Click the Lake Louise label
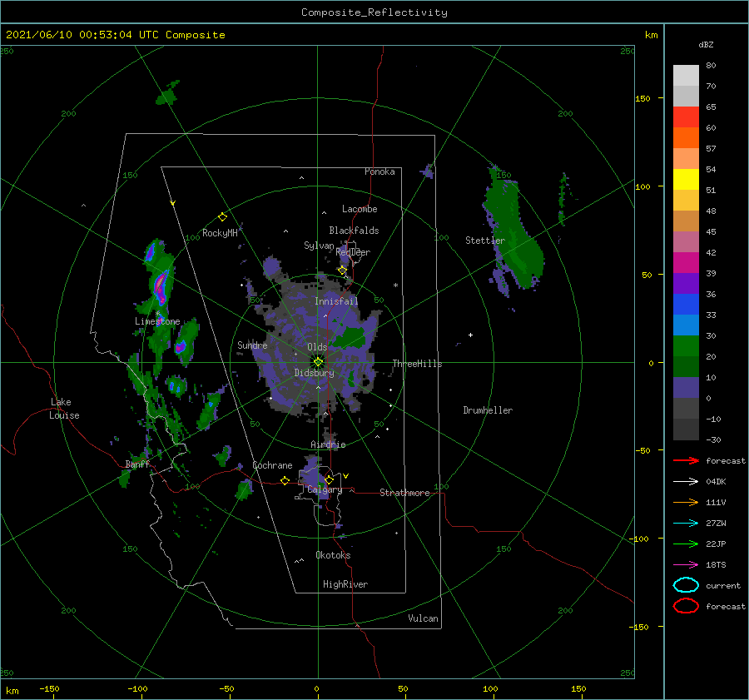 [x=64, y=409]
